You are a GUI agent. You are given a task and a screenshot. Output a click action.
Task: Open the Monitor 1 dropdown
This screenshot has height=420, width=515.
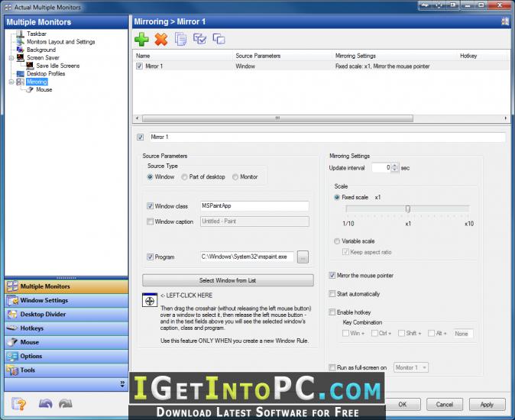point(411,367)
